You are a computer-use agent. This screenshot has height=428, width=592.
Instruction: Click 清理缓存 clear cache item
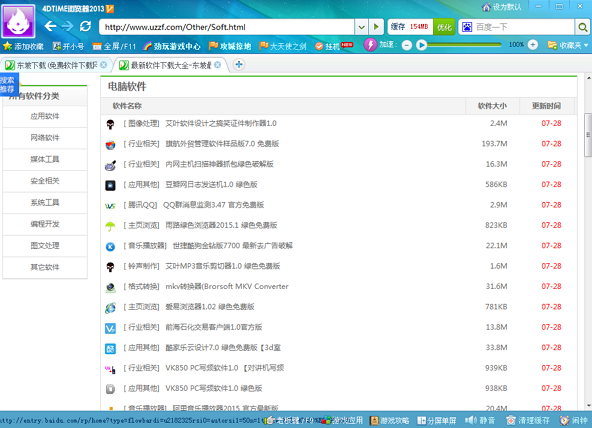pyautogui.click(x=528, y=420)
